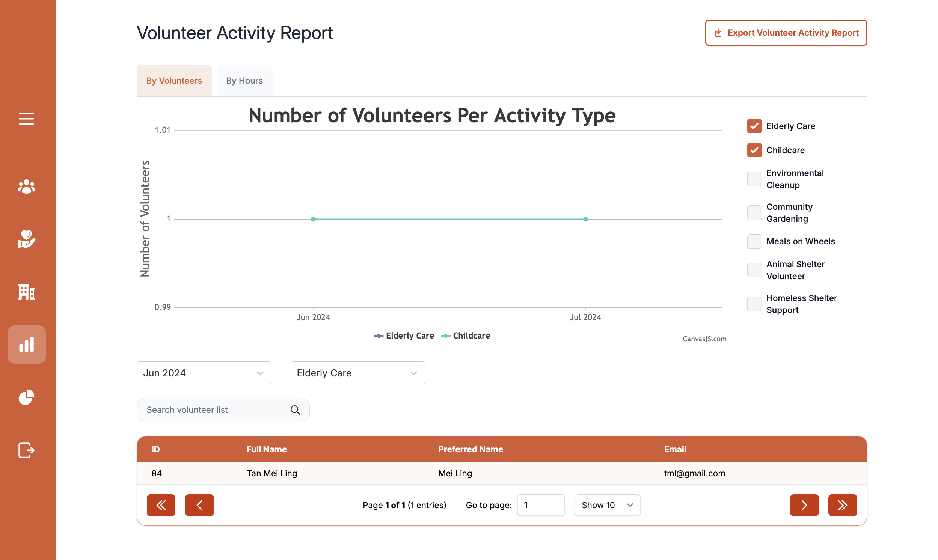The height and width of the screenshot is (560, 938).
Task: Switch to the By Hours tab
Action: pos(244,81)
